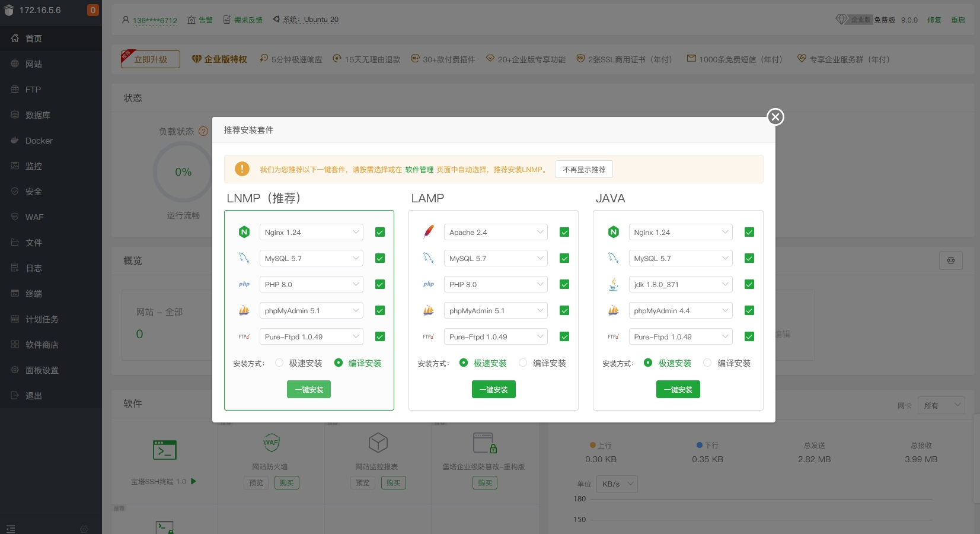This screenshot has width=980, height=534.
Task: Open 面板设置 in the sidebar
Action: [x=51, y=370]
